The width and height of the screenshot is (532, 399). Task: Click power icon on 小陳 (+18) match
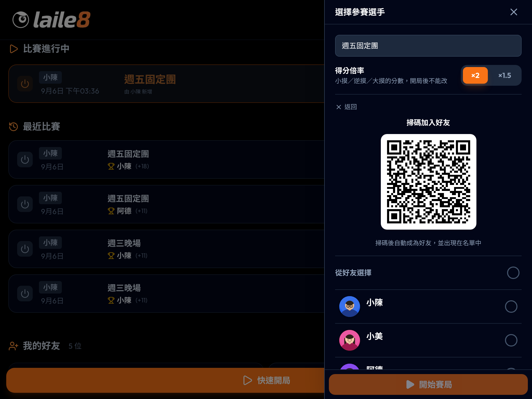pos(25,159)
